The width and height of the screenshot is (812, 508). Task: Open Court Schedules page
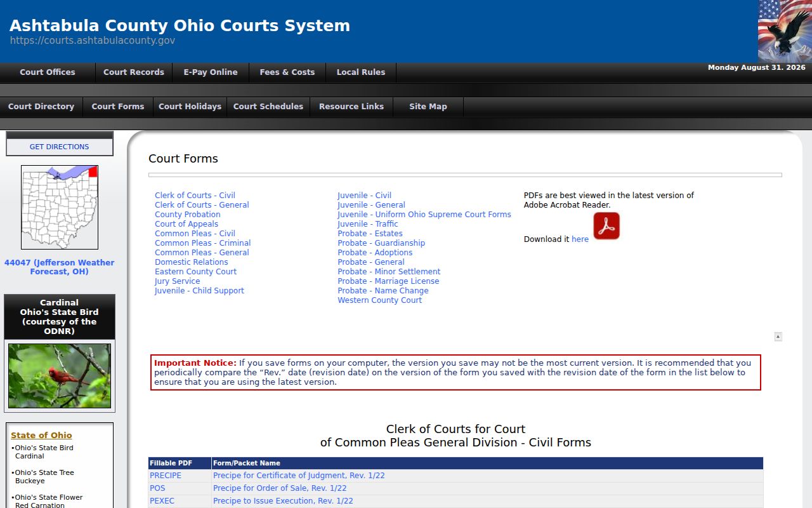268,107
